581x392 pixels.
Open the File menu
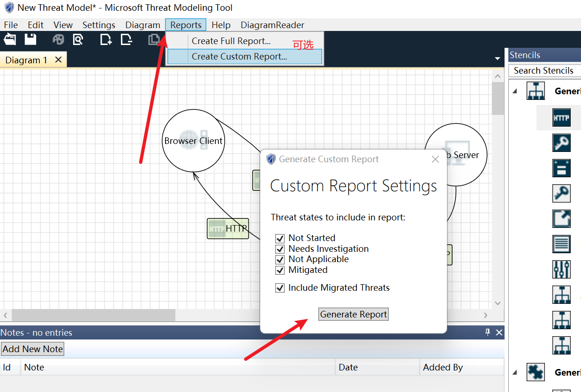pyautogui.click(x=11, y=25)
